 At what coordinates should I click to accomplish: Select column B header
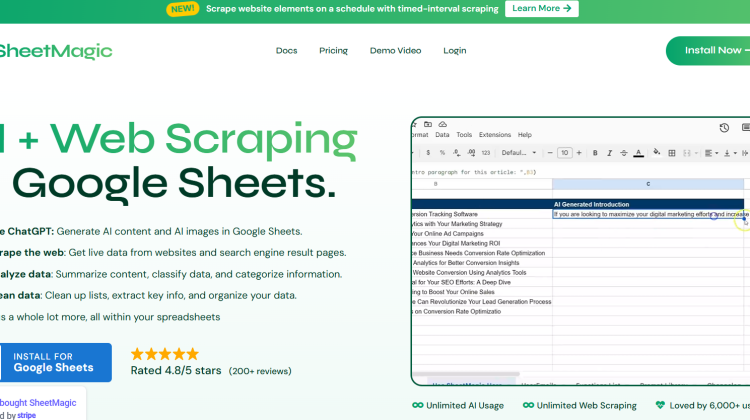482,184
